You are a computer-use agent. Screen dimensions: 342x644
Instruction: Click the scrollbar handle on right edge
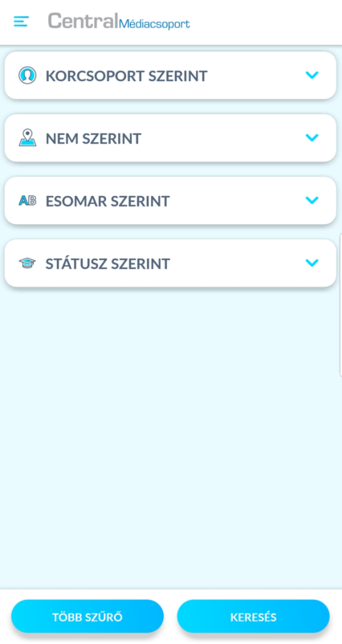[340, 304]
